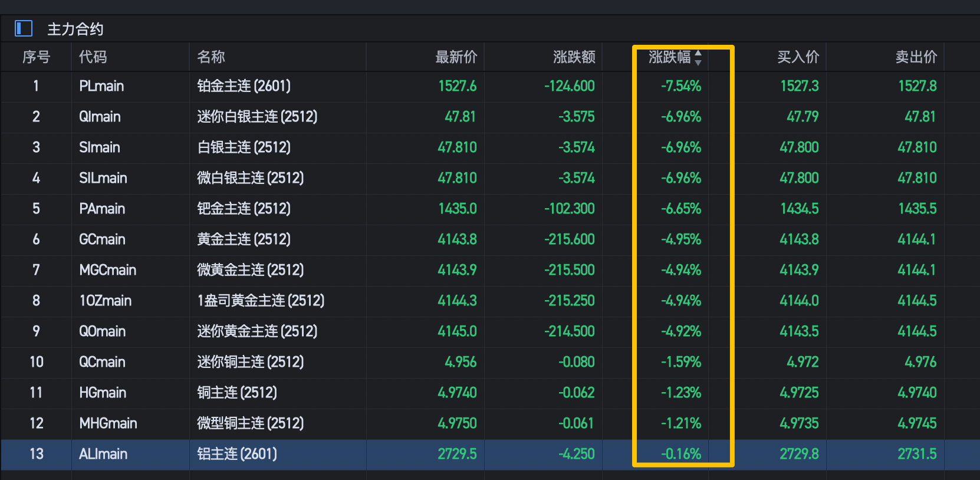Viewport: 980px width, 480px height.
Task: Click the sort arrows next to 涨跌幅
Action: pyautogui.click(x=698, y=57)
